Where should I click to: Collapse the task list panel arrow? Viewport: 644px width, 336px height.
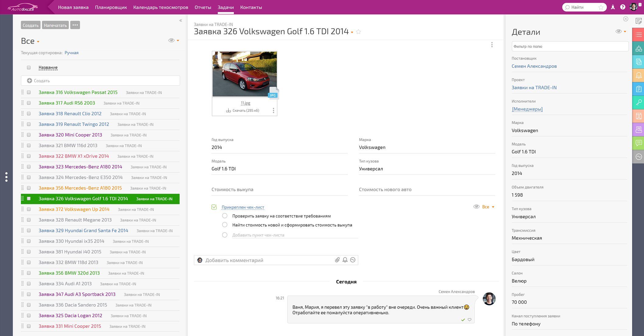tap(181, 21)
